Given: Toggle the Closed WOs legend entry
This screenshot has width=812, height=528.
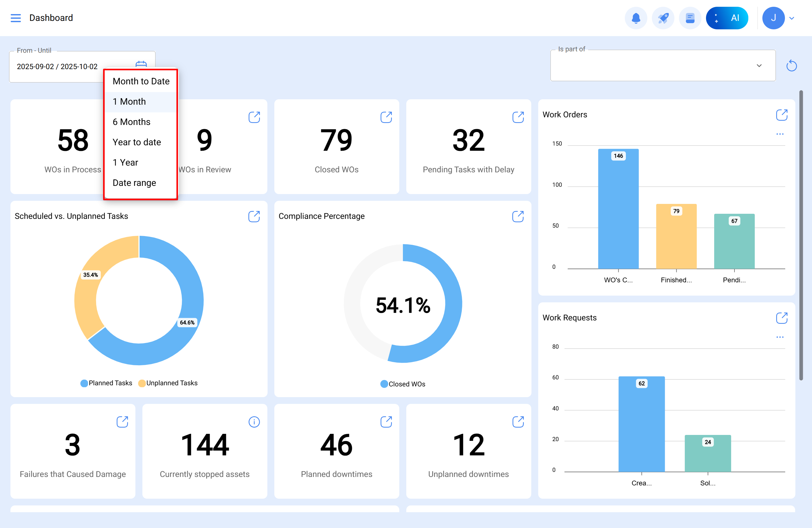Looking at the screenshot, I should point(403,384).
